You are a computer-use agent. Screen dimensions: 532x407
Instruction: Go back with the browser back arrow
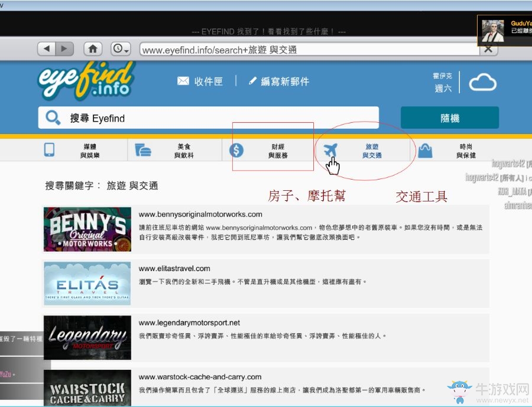(47, 49)
